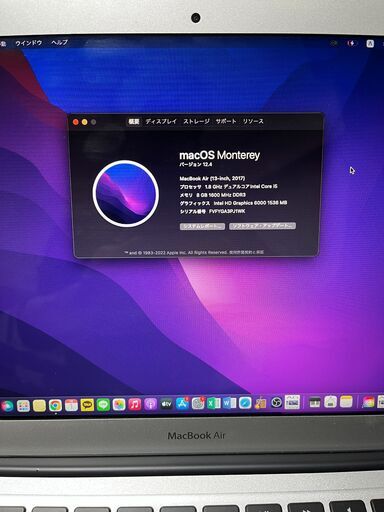Open KakaoTalk from the dock
384x512 pixels.
(87, 405)
